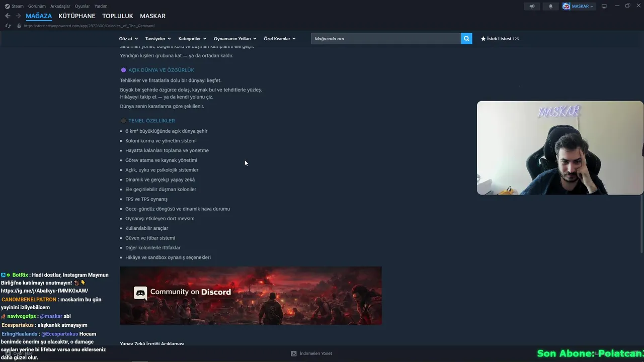Screen dimensions: 644x362
Task: Click the wishlist star icon
Action: point(483,39)
